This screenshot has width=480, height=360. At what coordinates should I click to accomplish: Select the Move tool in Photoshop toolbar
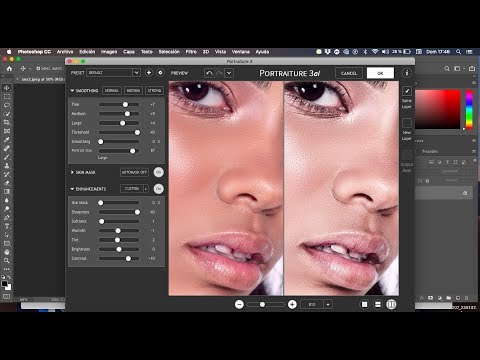click(6, 88)
